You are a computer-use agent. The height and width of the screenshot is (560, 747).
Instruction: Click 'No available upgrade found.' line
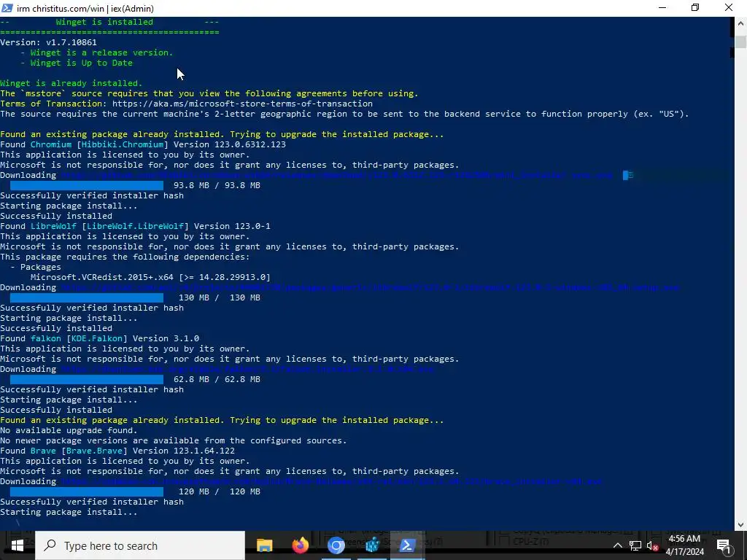point(69,430)
